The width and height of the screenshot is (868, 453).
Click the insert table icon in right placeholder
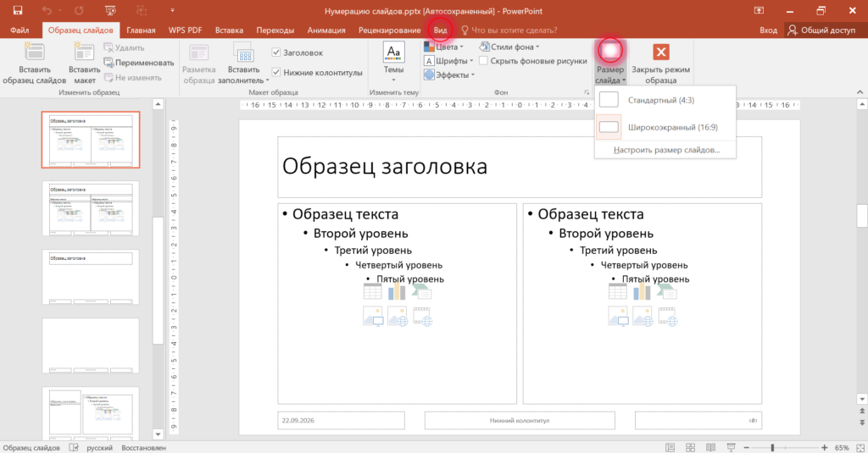618,291
